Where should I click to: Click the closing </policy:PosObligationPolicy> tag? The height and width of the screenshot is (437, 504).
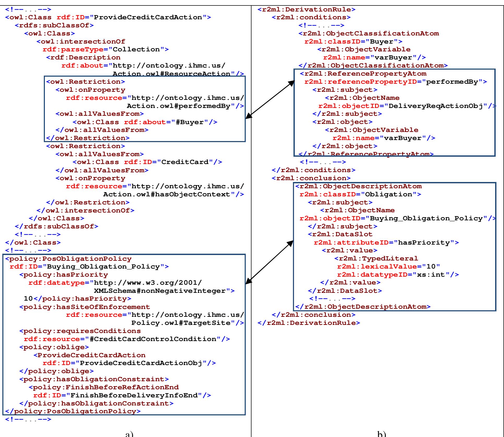coord(73,411)
